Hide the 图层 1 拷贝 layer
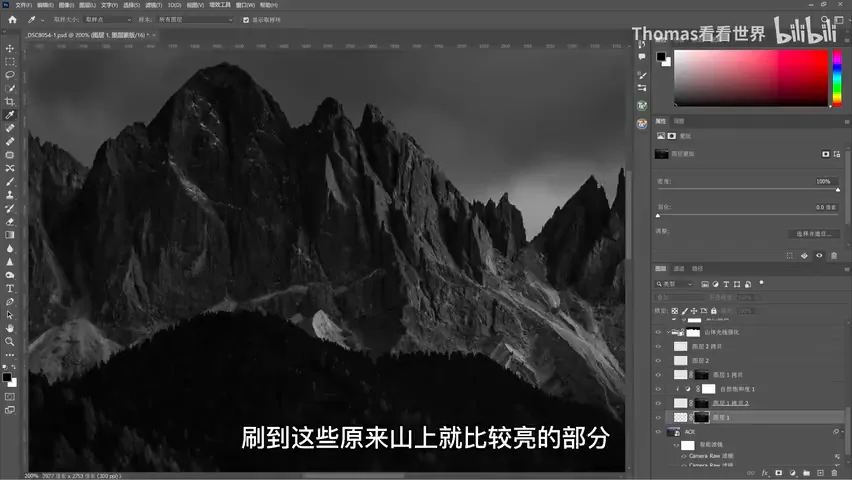 tap(658, 375)
